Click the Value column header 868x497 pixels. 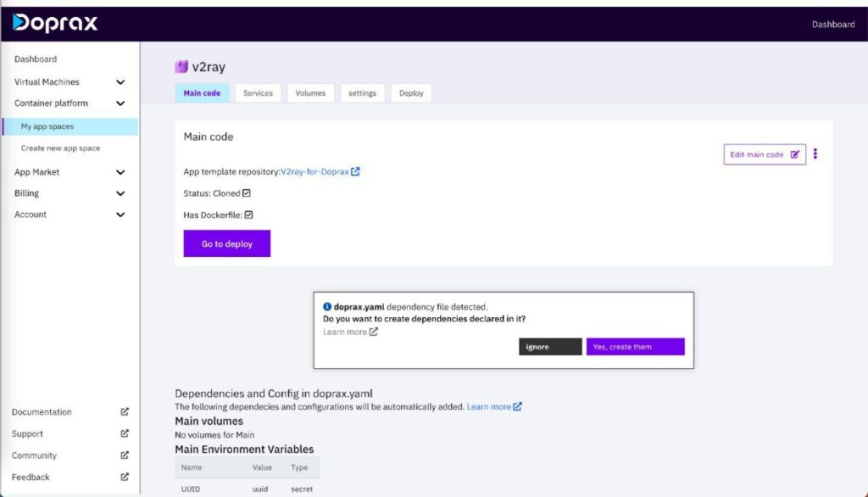point(263,467)
